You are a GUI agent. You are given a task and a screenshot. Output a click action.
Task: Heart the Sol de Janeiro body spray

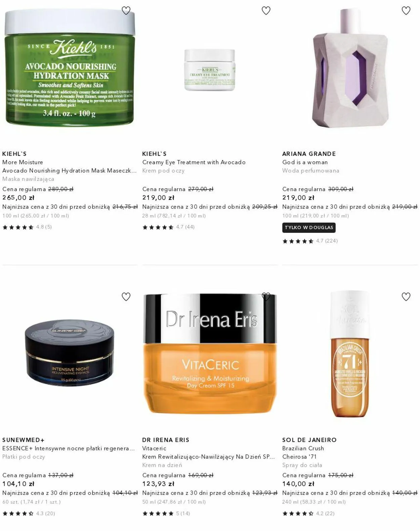pos(406,297)
